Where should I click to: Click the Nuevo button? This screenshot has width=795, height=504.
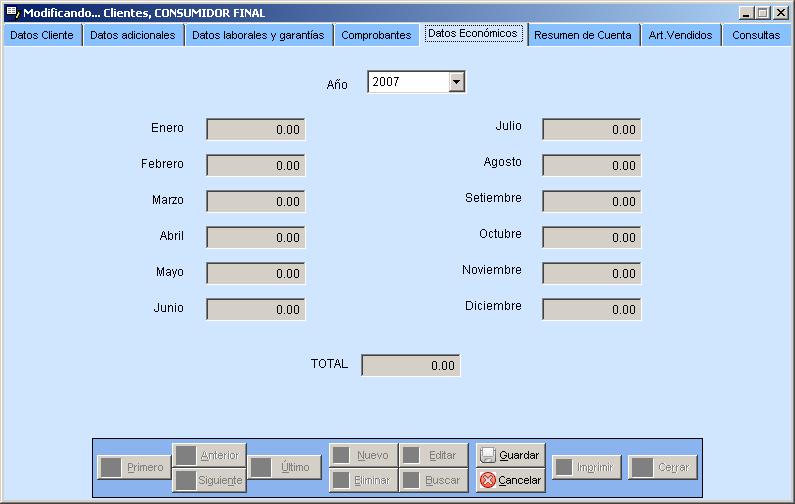point(362,456)
